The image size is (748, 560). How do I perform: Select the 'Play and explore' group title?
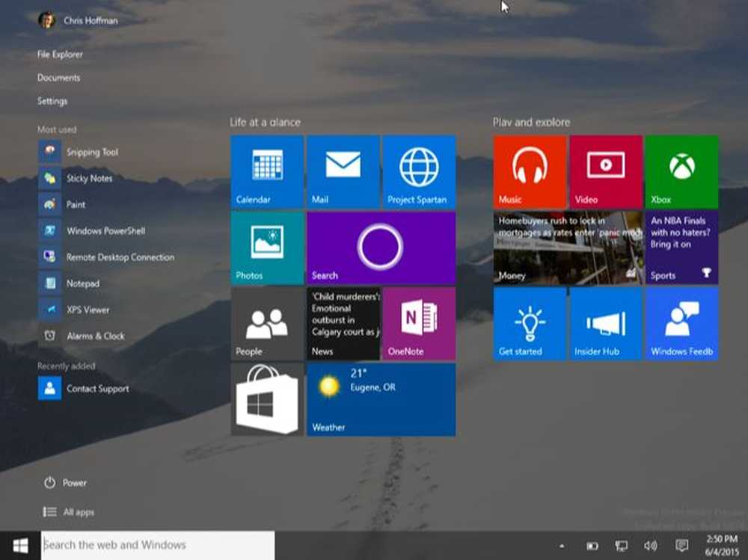(x=531, y=122)
